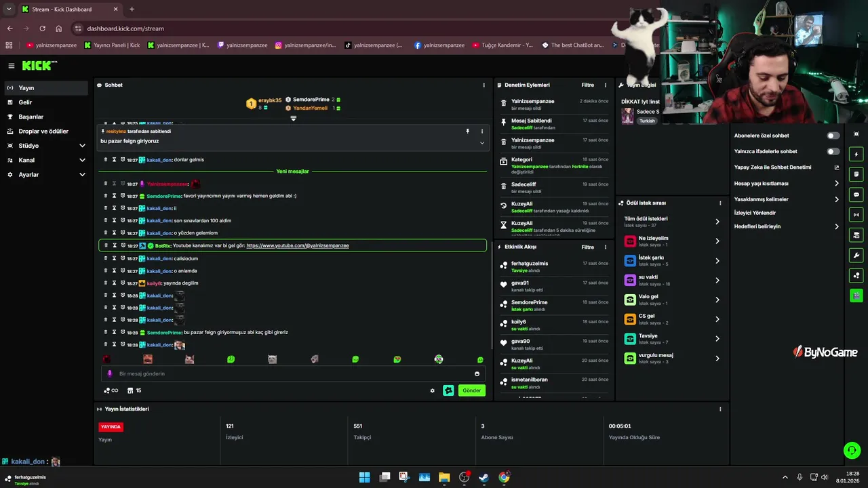Open the hamburger menu beside Kick logo
The height and width of the screenshot is (488, 868).
pos(12,66)
